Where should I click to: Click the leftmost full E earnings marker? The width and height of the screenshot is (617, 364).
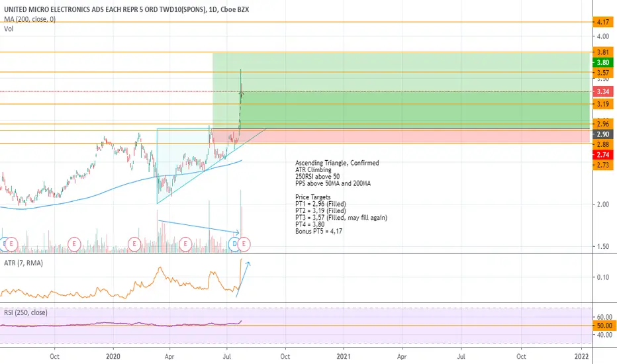11,244
